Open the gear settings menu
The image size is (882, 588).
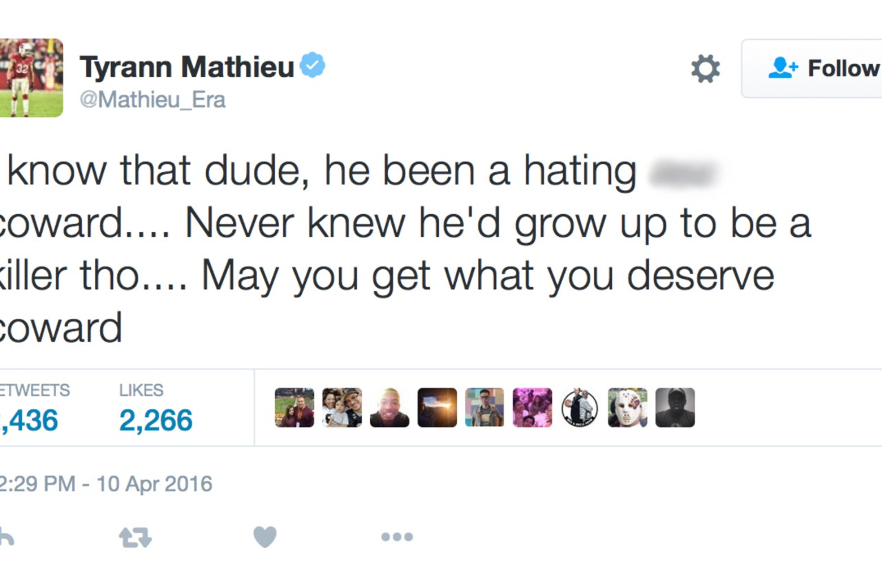(x=705, y=69)
